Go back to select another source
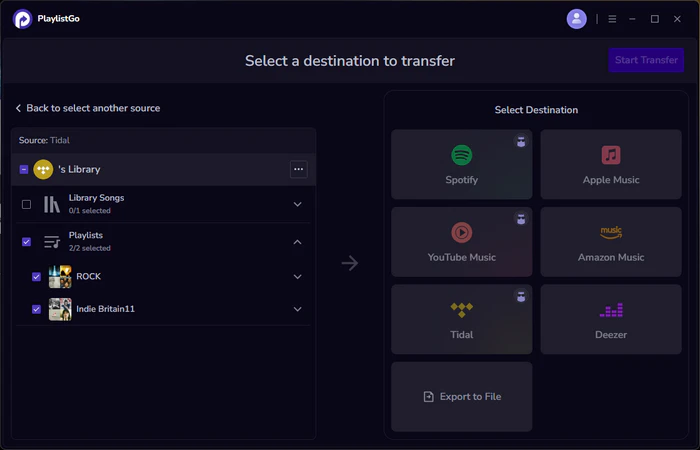 (88, 108)
